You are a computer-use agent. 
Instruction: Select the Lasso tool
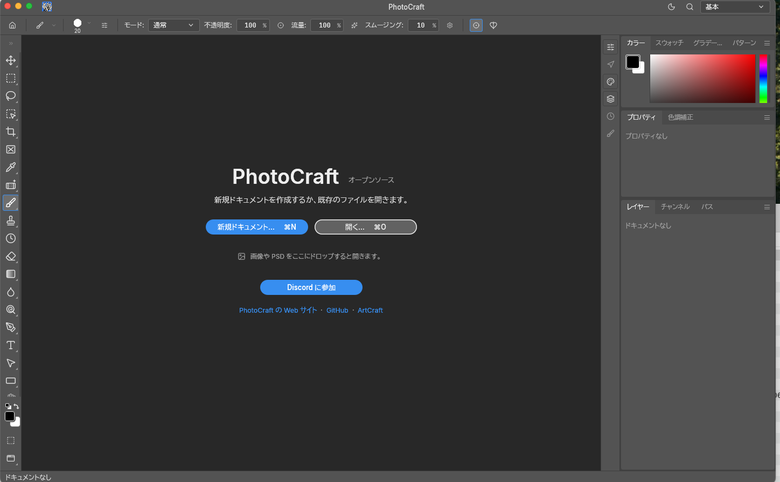[10, 96]
